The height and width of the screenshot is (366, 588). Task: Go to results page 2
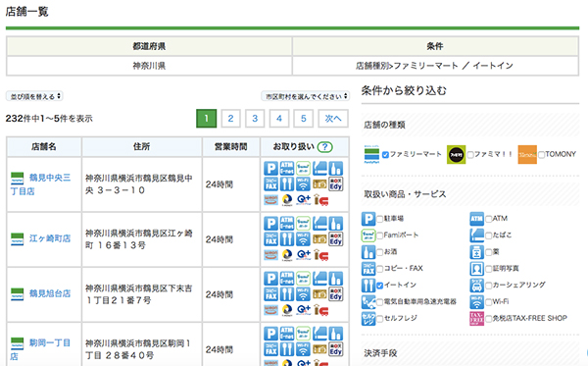pyautogui.click(x=230, y=119)
